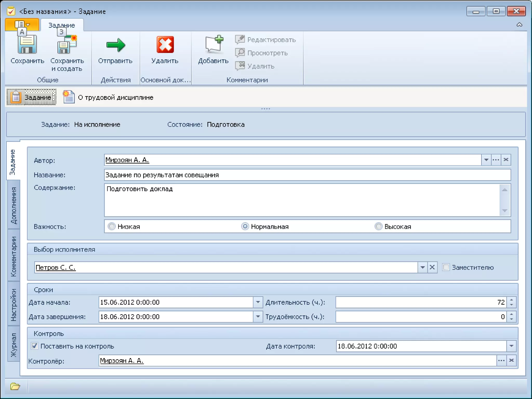Open the Журнал side tab
The height and width of the screenshot is (399, 532).
click(14, 345)
